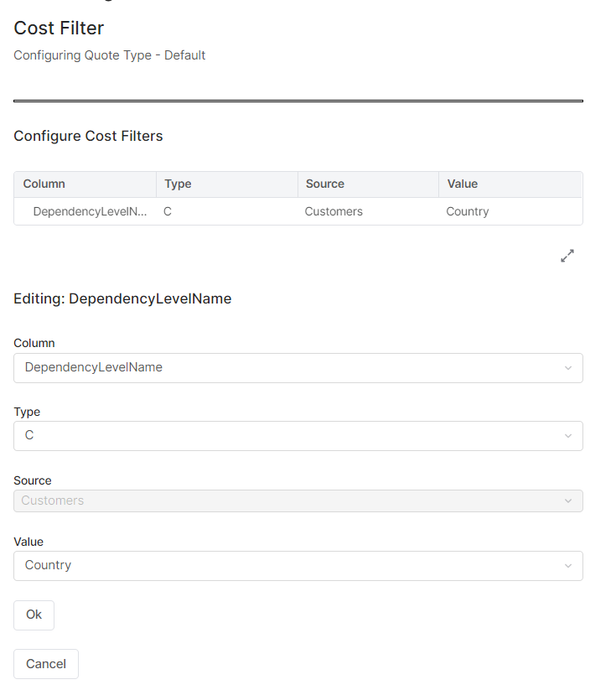Click chevron arrow in Value dropdown
616x690 pixels.
[567, 566]
